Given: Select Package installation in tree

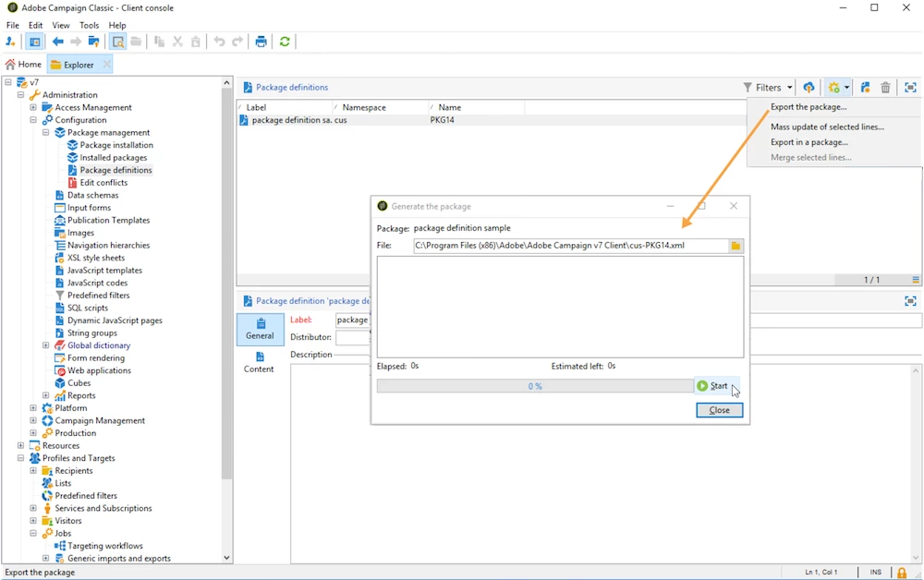Looking at the screenshot, I should [116, 145].
